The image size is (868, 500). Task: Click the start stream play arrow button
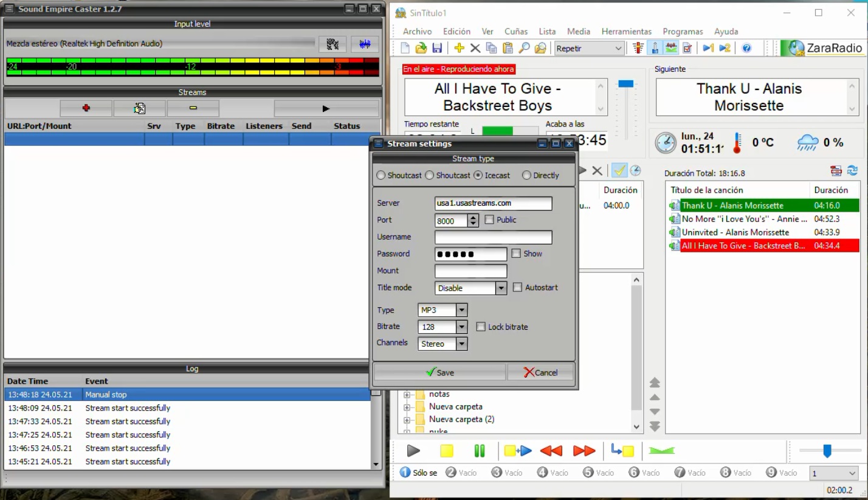click(326, 108)
